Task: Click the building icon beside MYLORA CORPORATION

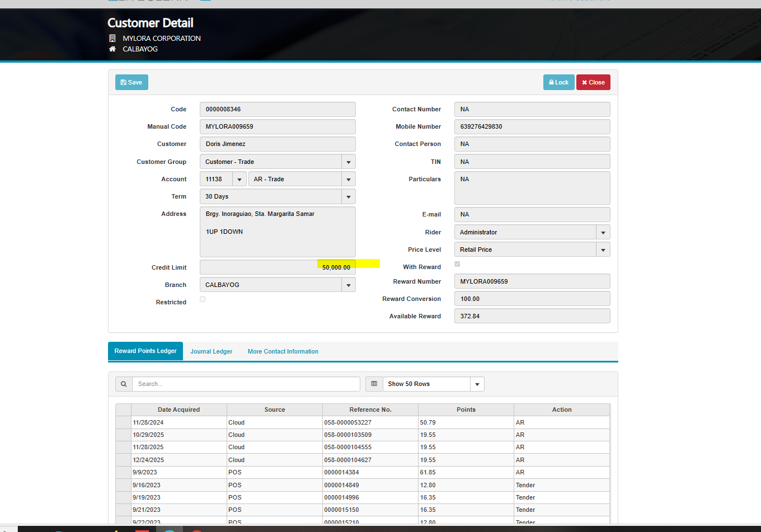Action: pyautogui.click(x=112, y=39)
